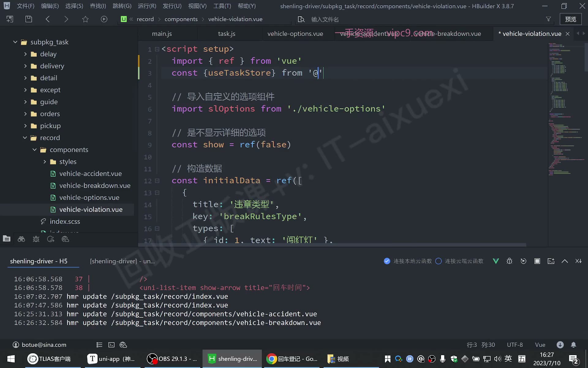Open the 运行(R) menu

pos(147,6)
